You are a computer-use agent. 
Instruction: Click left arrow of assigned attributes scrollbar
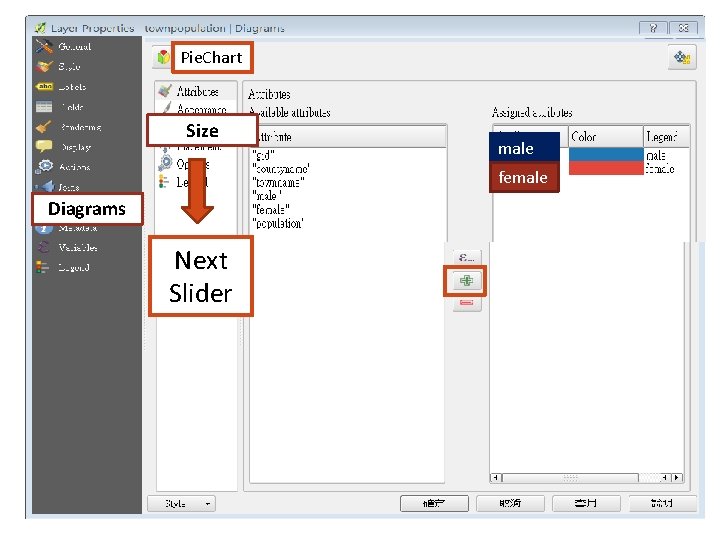(495, 478)
